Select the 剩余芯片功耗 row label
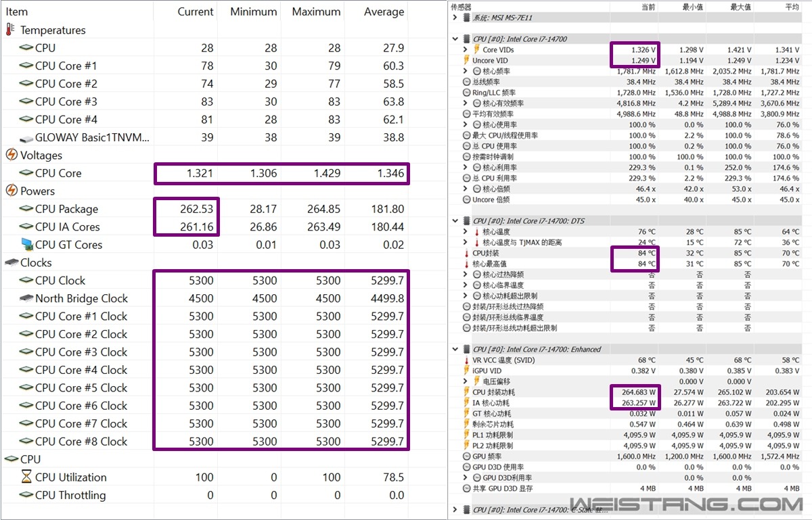The width and height of the screenshot is (812, 520). click(x=493, y=424)
